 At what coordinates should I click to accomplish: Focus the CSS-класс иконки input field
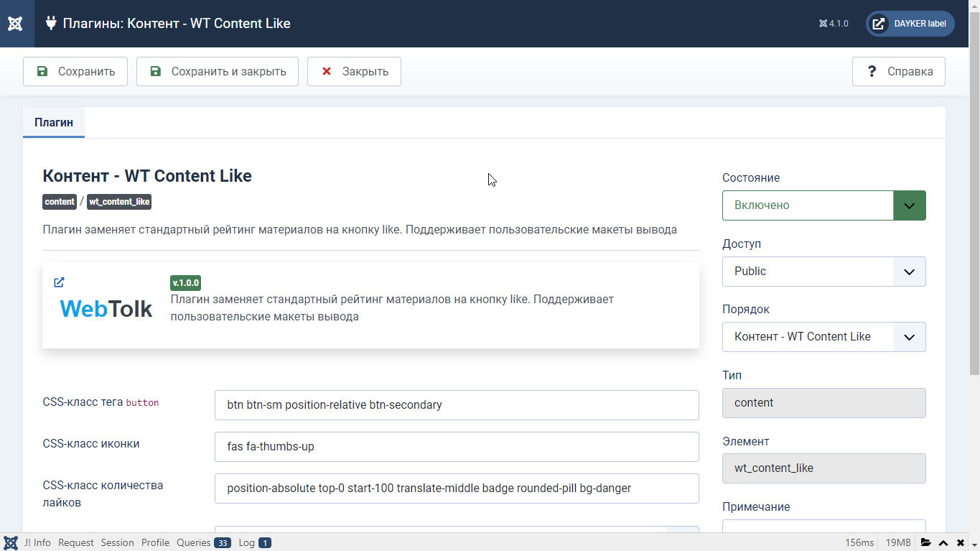(x=457, y=447)
